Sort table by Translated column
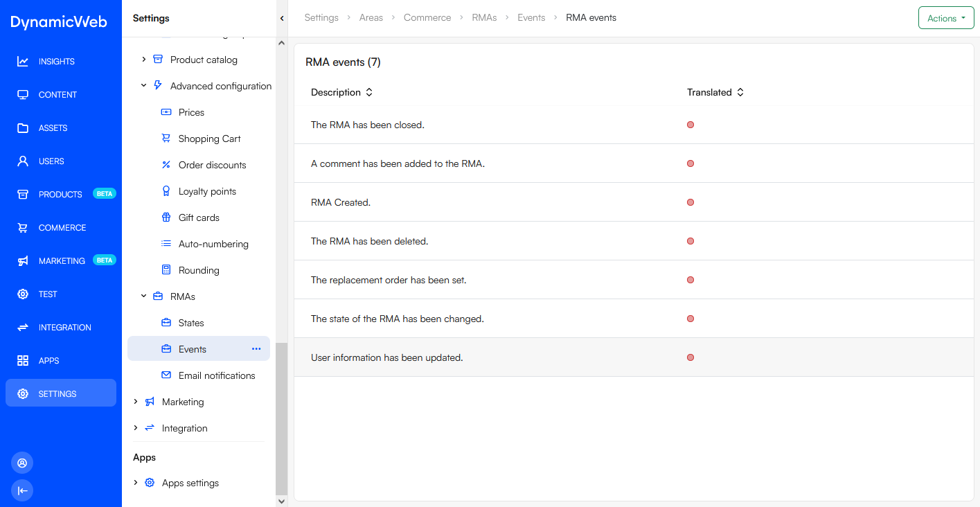 pyautogui.click(x=715, y=92)
